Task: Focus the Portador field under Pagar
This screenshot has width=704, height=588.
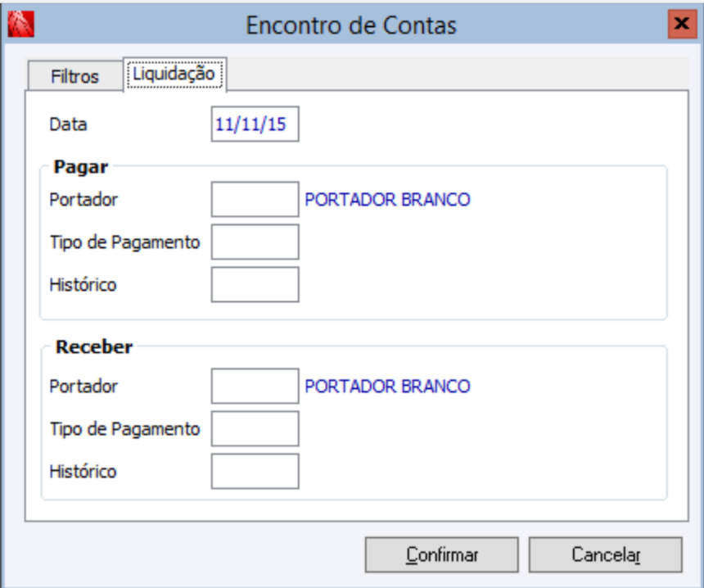Action: (255, 199)
